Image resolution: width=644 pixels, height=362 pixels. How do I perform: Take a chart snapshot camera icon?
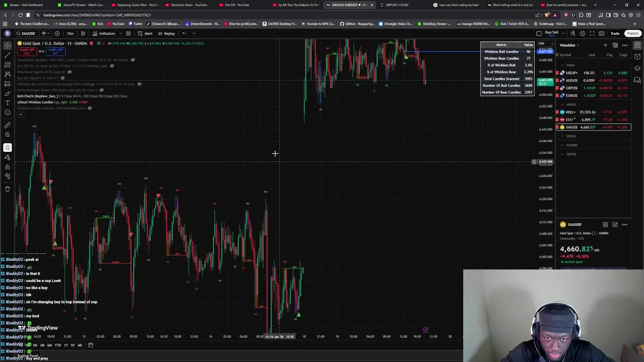click(602, 33)
